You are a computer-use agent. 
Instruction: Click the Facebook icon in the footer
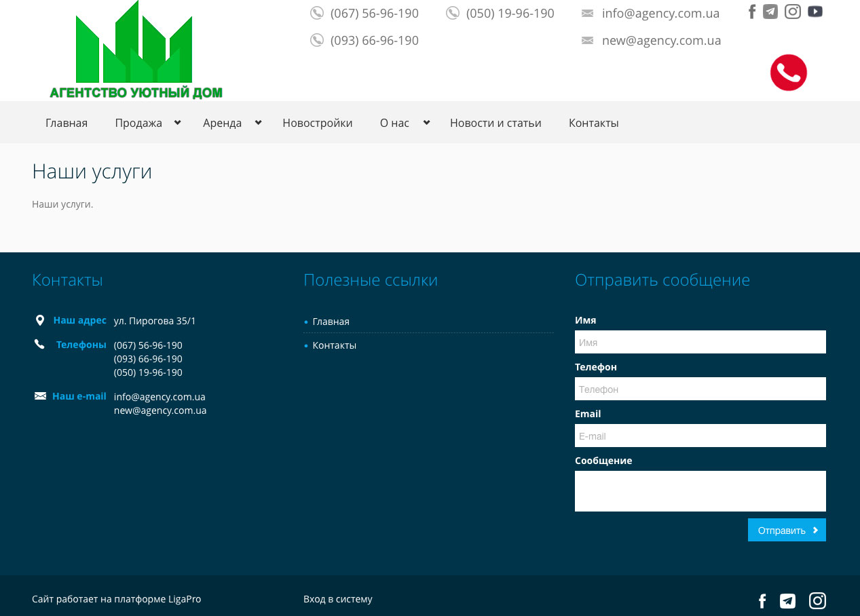(762, 601)
